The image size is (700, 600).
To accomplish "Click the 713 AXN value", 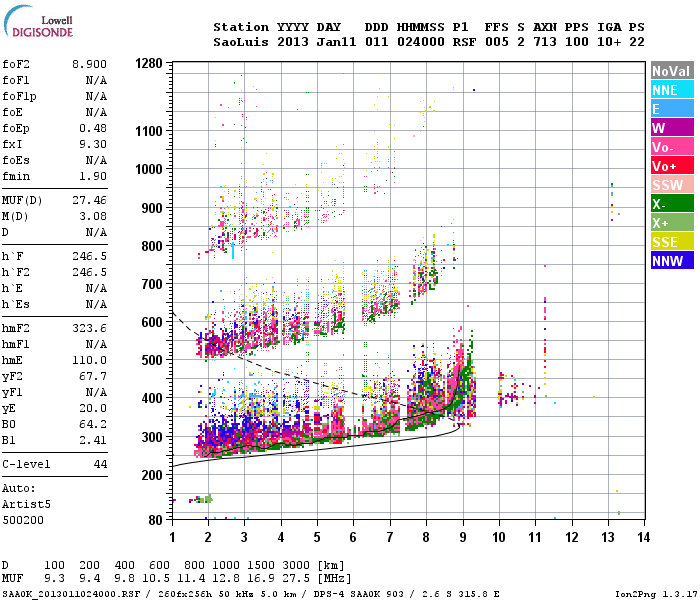I will pos(545,42).
